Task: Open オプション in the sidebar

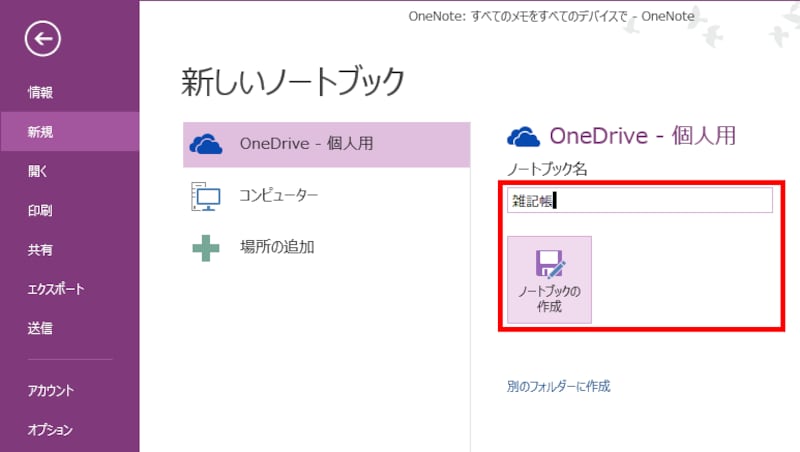Action: pos(50,430)
